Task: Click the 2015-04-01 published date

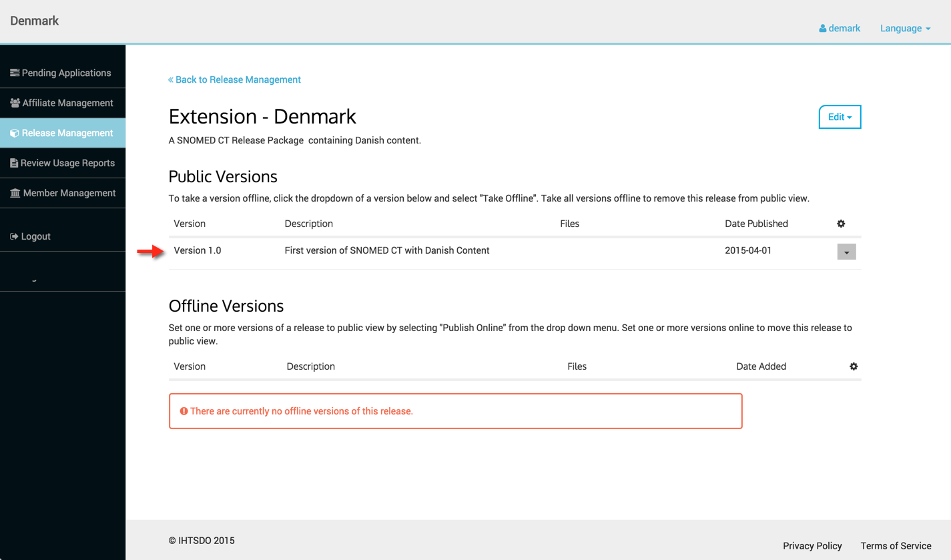Action: pos(748,250)
